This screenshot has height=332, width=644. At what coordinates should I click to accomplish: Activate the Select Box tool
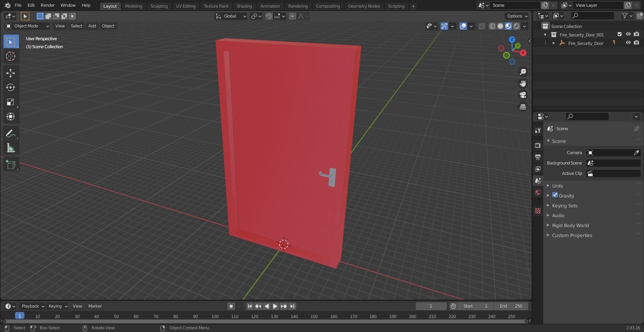(x=11, y=42)
